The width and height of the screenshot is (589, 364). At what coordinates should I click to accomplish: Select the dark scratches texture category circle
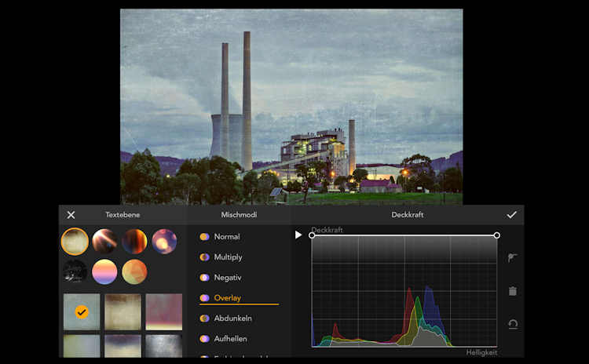(x=75, y=271)
